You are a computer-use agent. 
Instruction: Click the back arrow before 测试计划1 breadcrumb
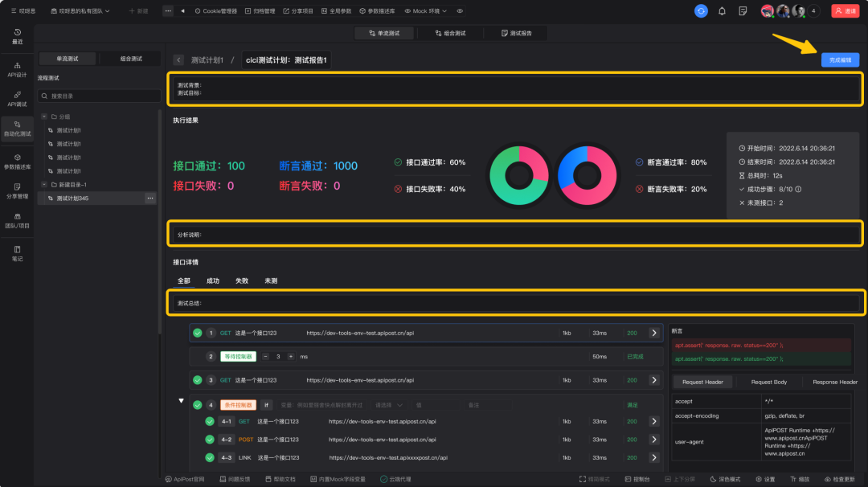[x=178, y=59]
